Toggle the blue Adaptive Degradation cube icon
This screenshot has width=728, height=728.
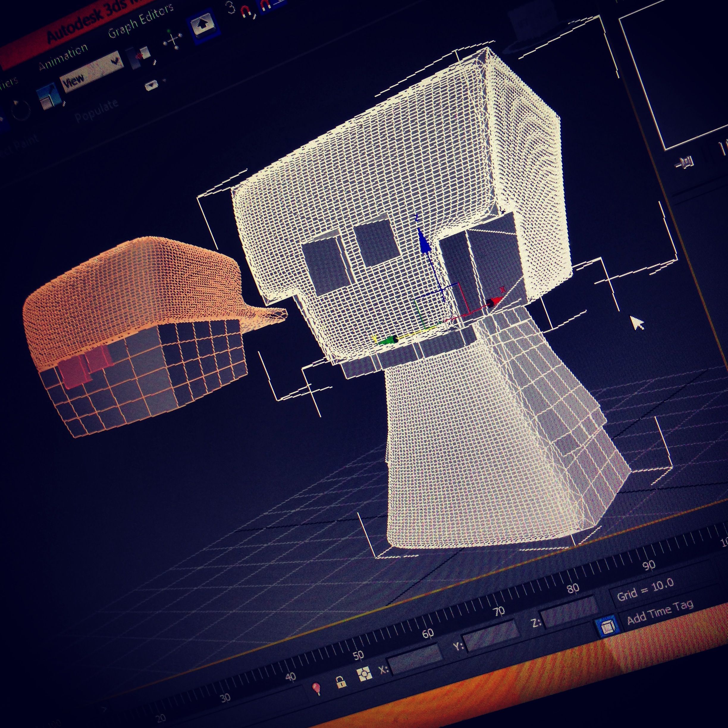coord(608,626)
